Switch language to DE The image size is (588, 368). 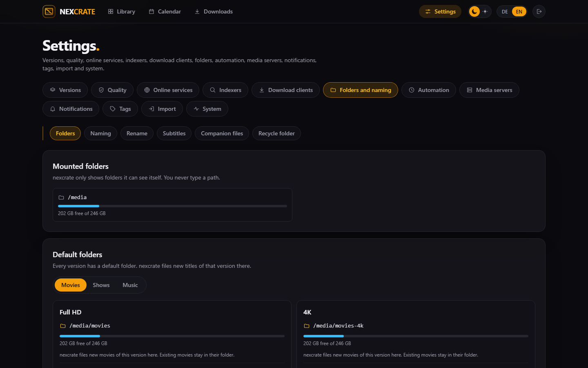click(505, 11)
